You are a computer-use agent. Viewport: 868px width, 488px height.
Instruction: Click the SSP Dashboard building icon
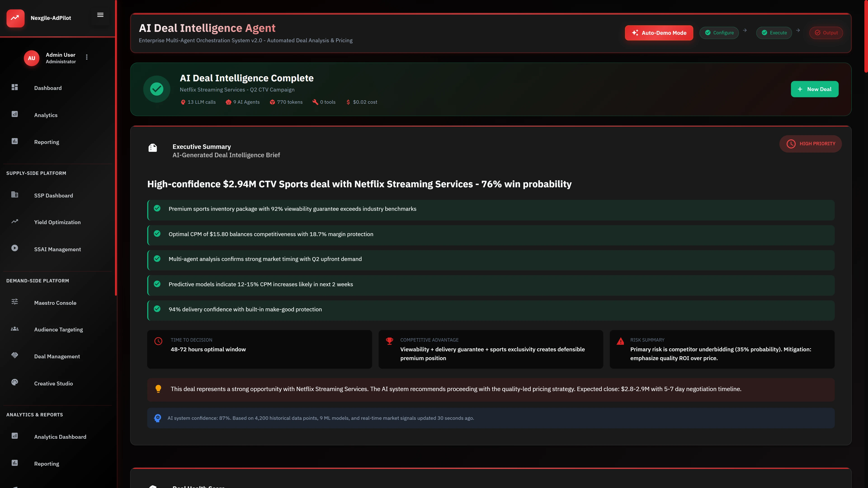click(14, 195)
